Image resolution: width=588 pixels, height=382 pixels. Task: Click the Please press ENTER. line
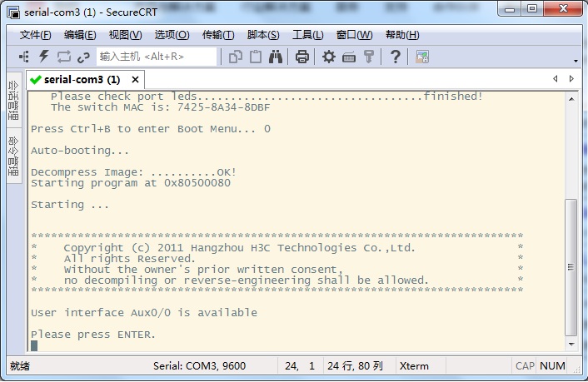point(93,335)
